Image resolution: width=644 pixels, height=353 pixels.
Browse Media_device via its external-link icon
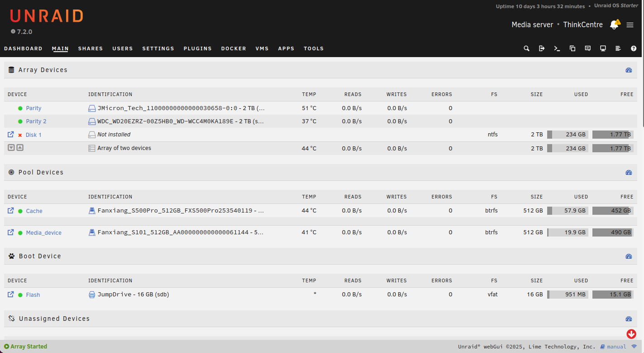(11, 232)
